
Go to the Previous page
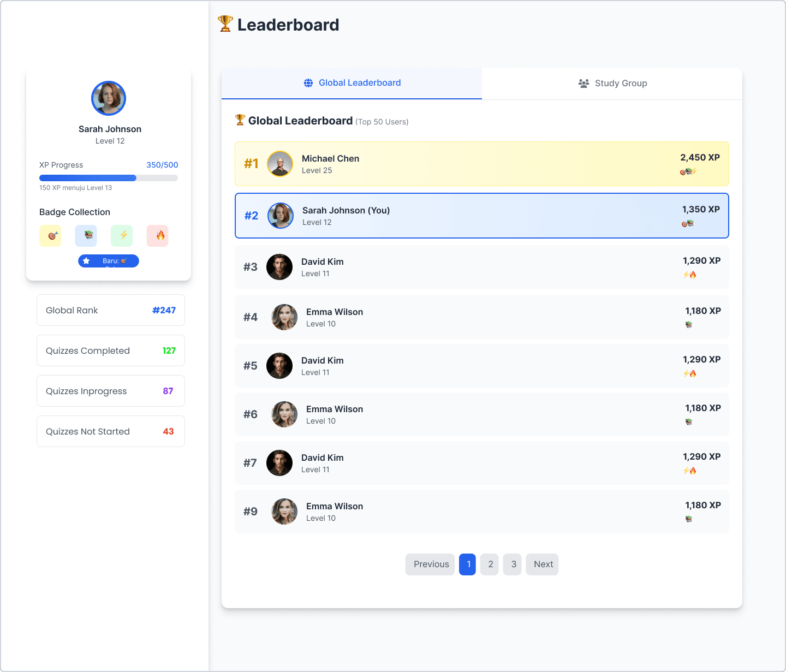(x=430, y=564)
